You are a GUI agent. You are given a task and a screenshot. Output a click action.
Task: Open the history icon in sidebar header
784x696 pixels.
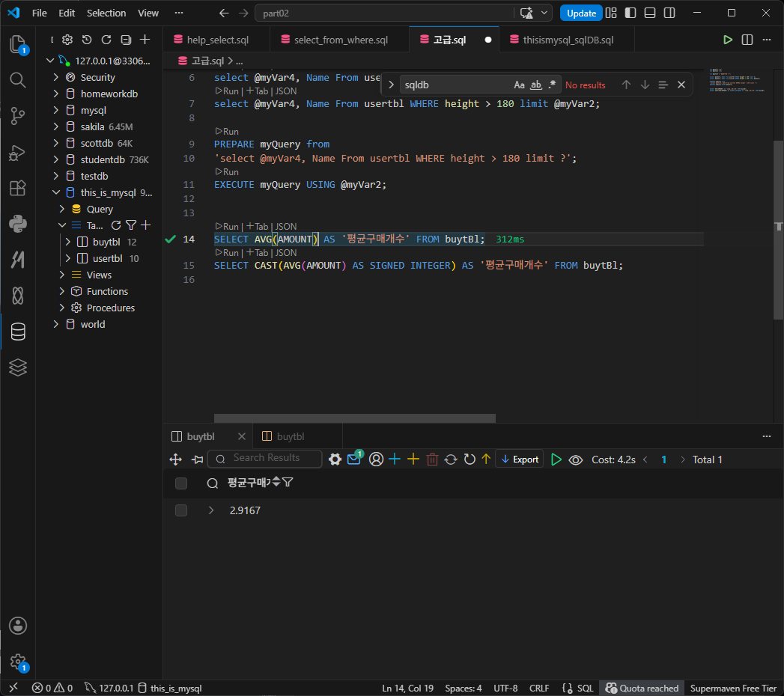point(87,40)
